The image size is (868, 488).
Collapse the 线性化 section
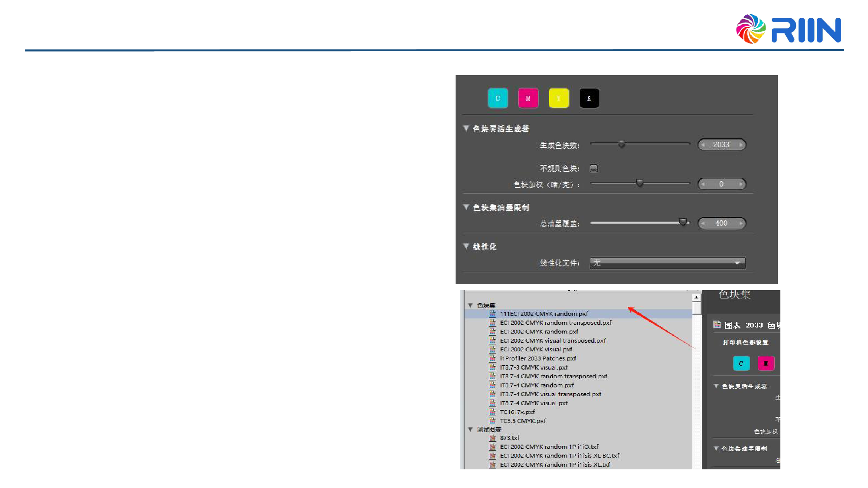(466, 246)
